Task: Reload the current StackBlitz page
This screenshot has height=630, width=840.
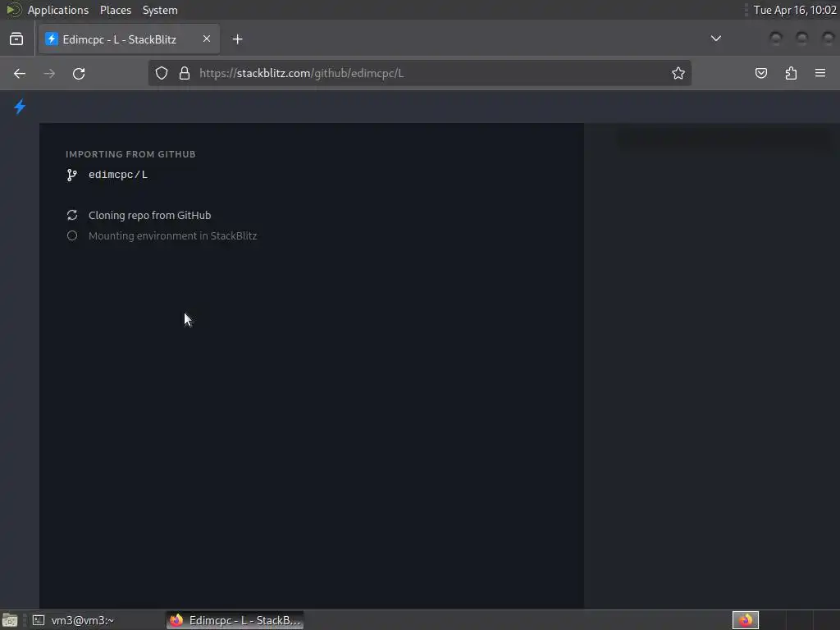Action: click(x=79, y=73)
